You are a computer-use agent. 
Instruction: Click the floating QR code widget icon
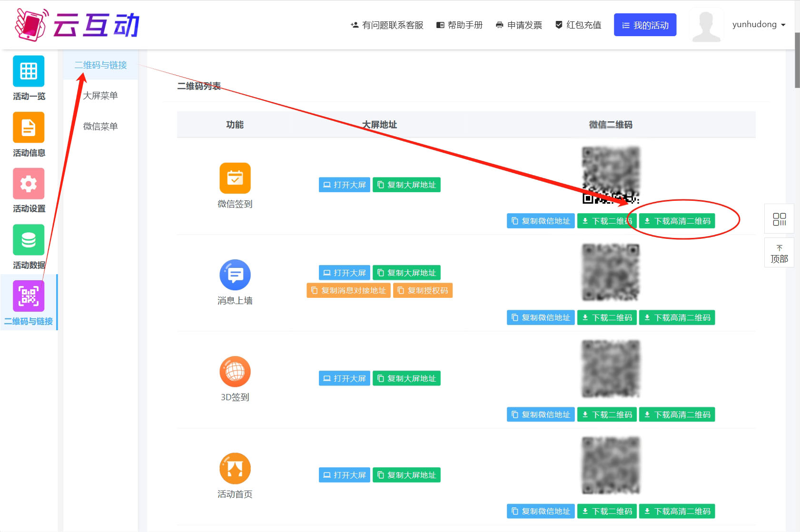point(779,219)
